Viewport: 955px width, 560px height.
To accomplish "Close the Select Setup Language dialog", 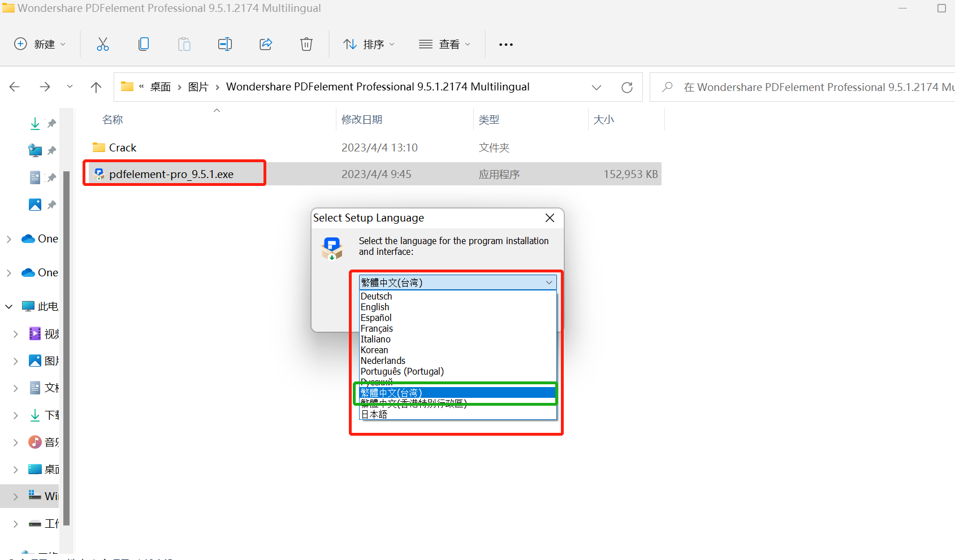I will click(x=550, y=218).
